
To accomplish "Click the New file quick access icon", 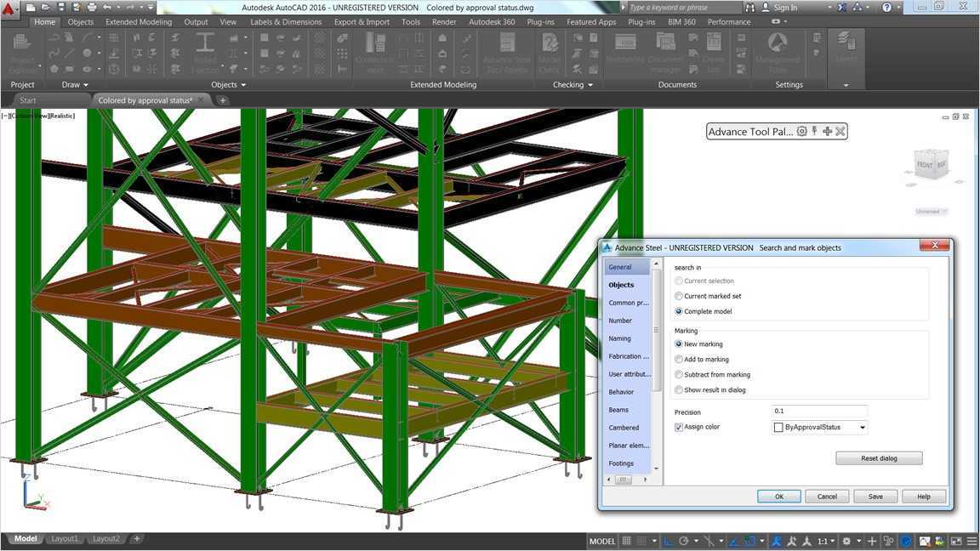I will (x=31, y=8).
